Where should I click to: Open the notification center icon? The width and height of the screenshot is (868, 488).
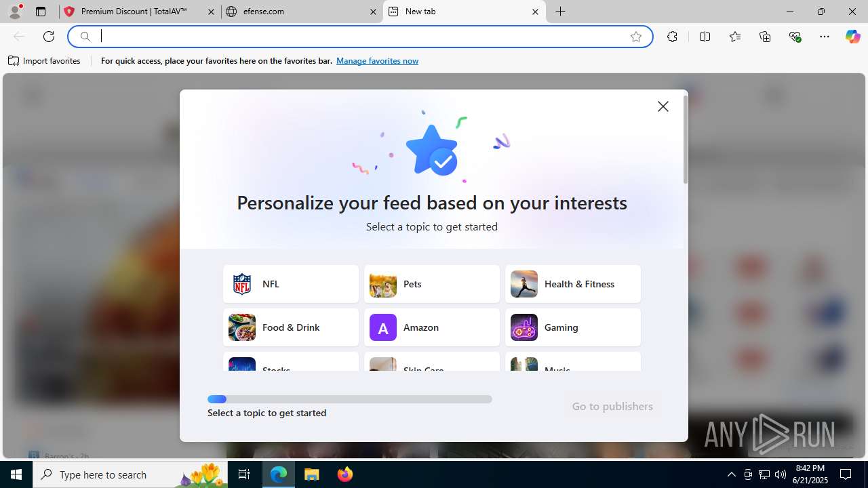point(846,474)
